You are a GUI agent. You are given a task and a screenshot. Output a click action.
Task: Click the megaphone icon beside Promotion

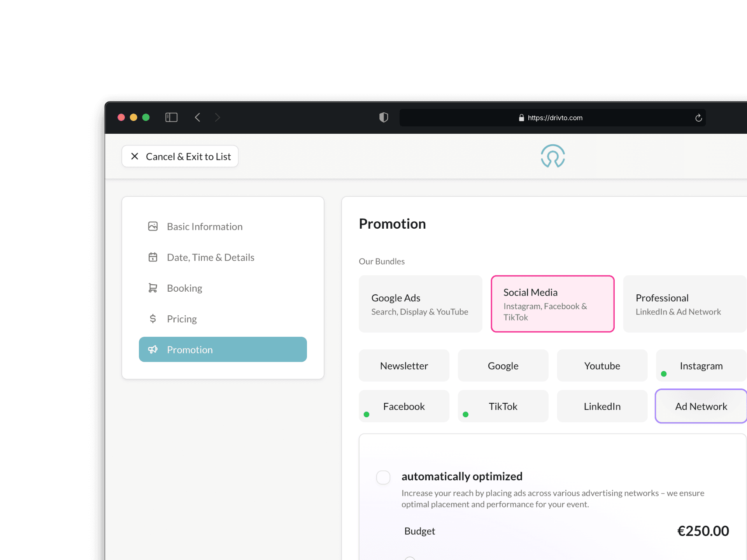pos(153,350)
